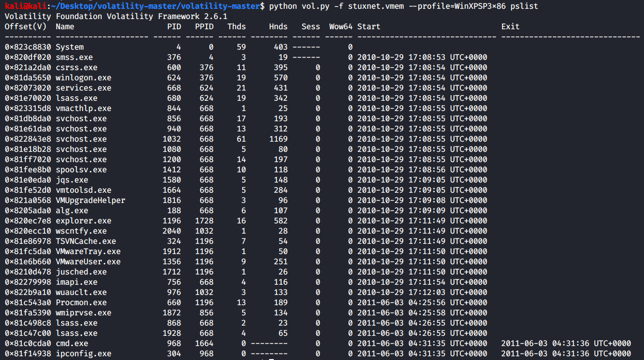This screenshot has height=360, width=644.
Task: Click the Exit column header
Action: point(510,26)
